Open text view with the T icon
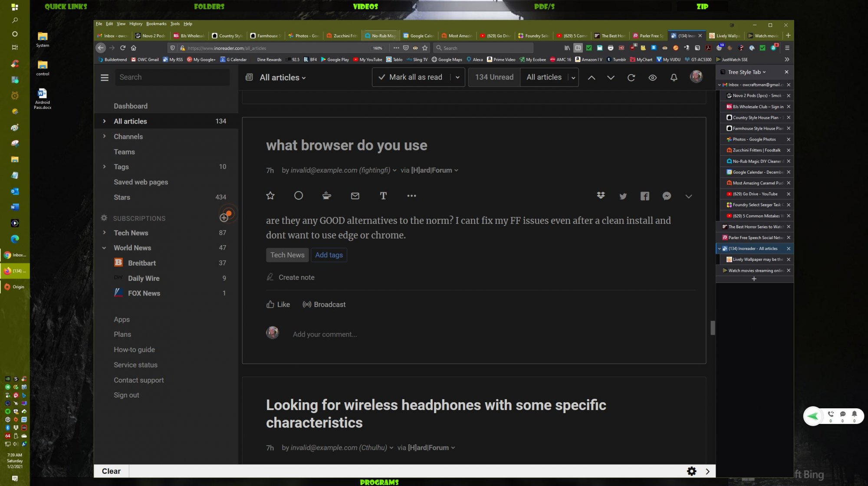Viewport: 868px width, 486px height. tap(383, 196)
